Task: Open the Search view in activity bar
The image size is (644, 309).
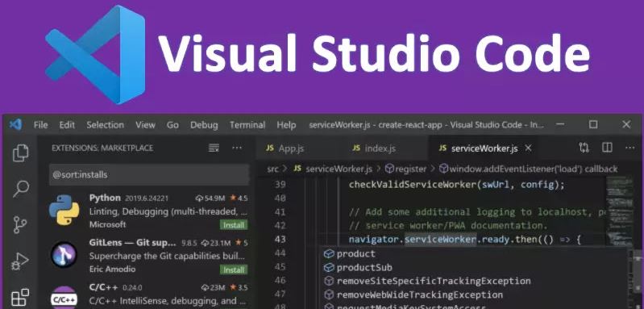Action: point(20,189)
